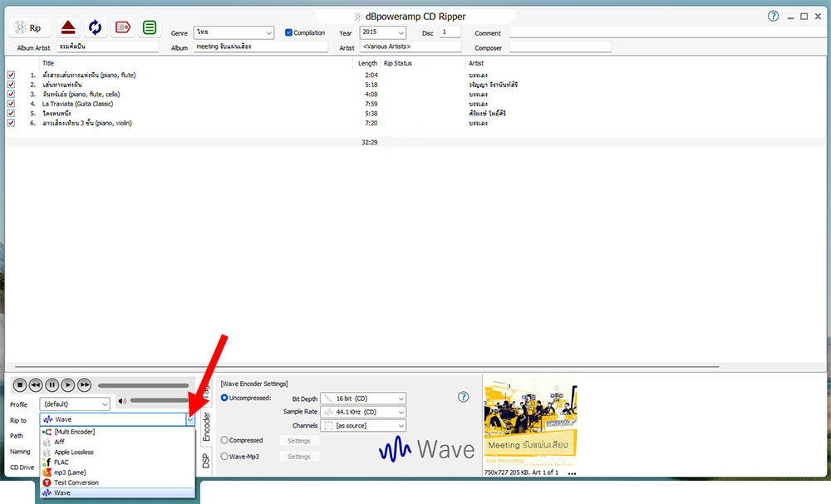Choose FLAC from the Rip to list
The height and width of the screenshot is (504, 831).
pyautogui.click(x=61, y=462)
